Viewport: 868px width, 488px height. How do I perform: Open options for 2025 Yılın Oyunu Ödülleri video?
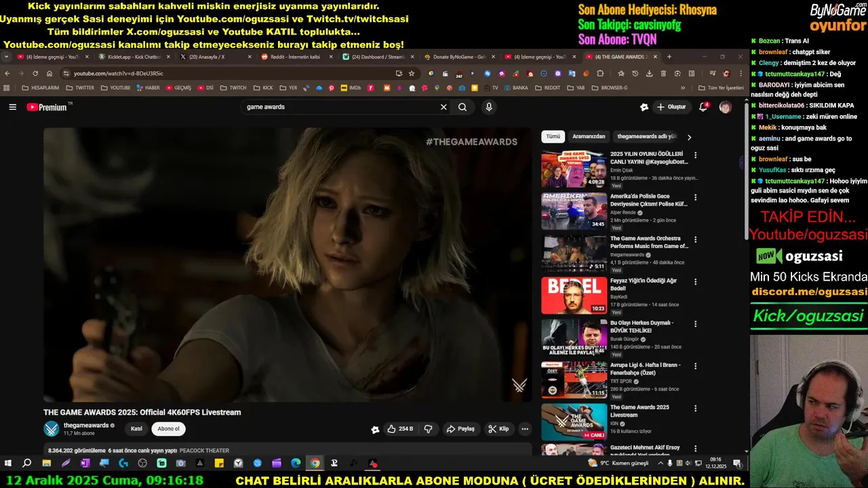click(x=695, y=155)
